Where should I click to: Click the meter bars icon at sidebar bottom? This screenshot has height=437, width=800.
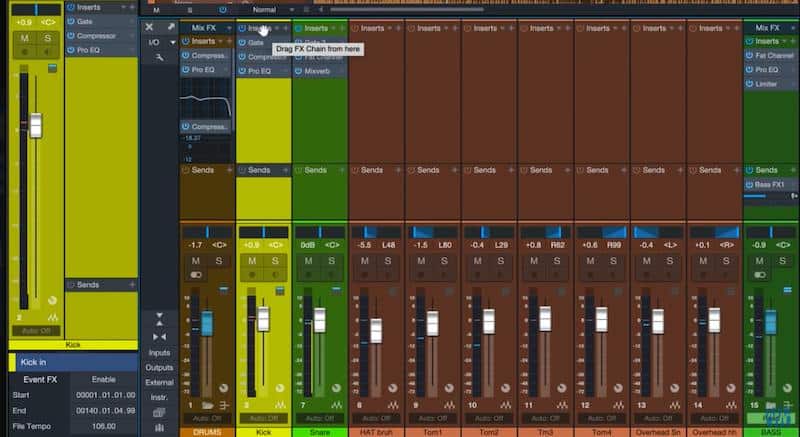click(x=159, y=427)
